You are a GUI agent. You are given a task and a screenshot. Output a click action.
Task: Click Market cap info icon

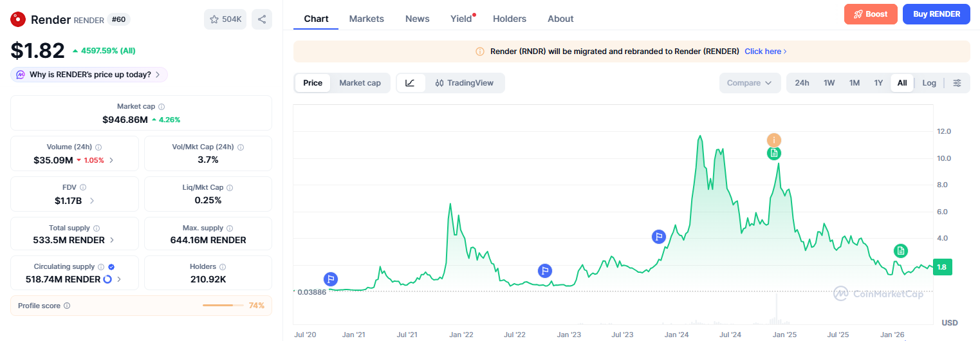[162, 107]
